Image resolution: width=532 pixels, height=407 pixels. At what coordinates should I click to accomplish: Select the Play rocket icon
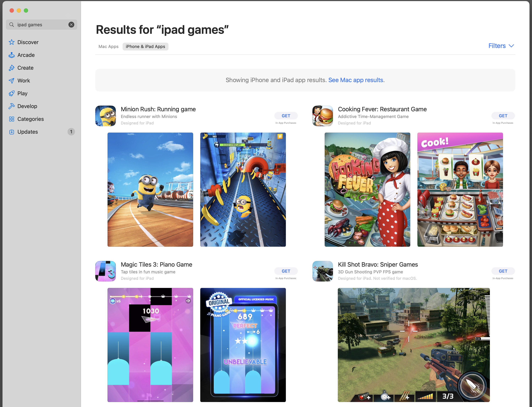11,93
